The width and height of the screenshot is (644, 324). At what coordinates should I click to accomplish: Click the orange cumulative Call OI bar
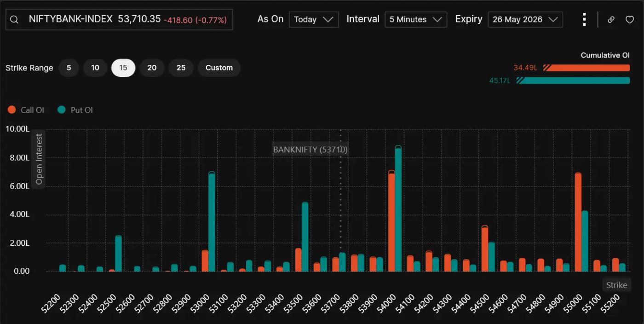(x=586, y=68)
